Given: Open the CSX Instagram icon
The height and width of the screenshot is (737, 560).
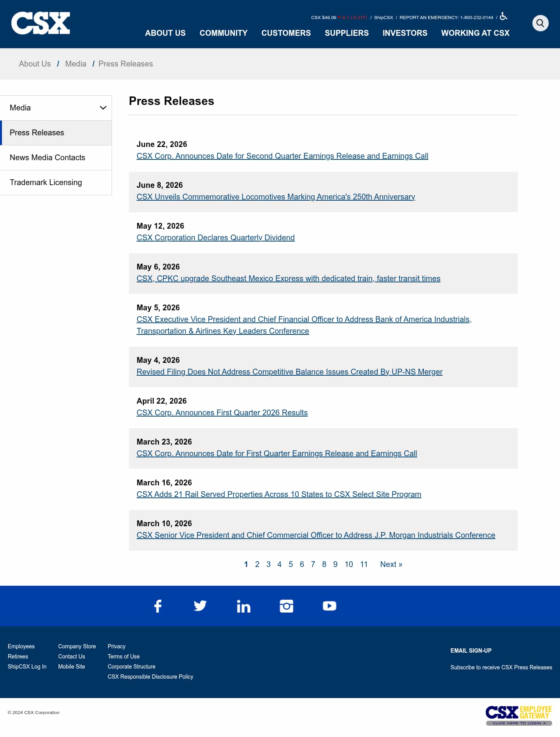Looking at the screenshot, I should point(287,606).
